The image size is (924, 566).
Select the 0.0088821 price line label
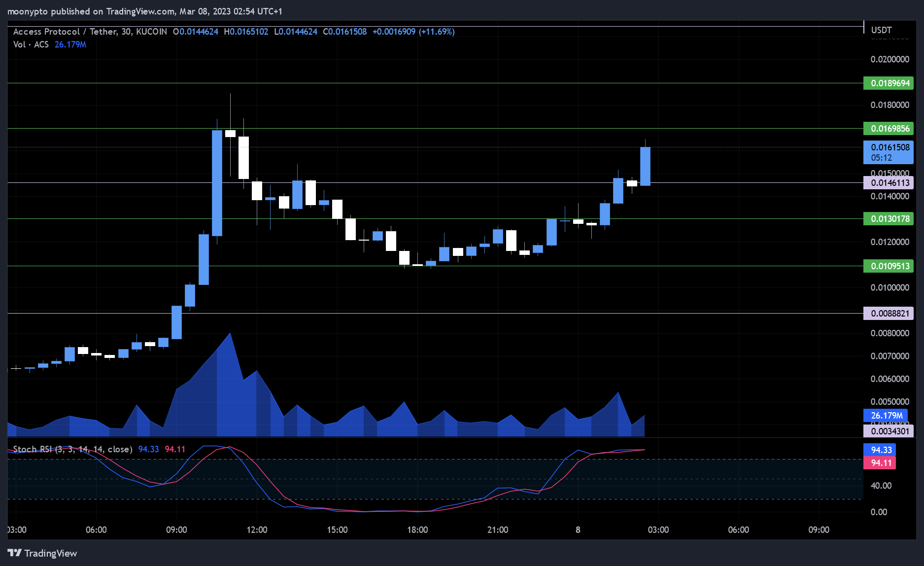tap(889, 314)
